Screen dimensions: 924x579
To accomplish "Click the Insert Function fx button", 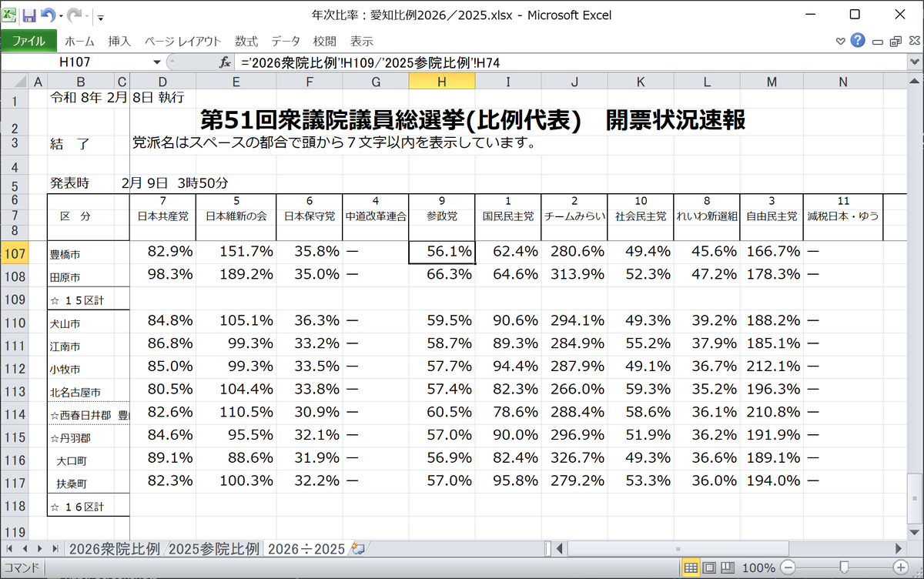I will [226, 62].
